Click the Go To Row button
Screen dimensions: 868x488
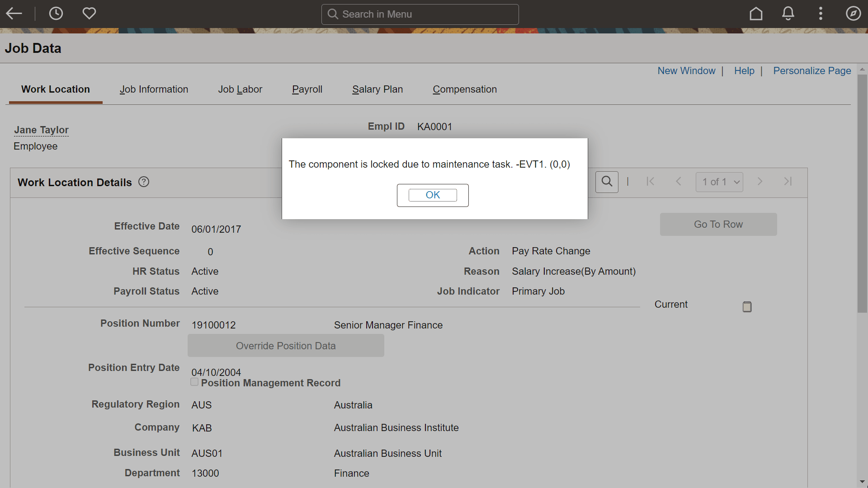click(x=718, y=225)
